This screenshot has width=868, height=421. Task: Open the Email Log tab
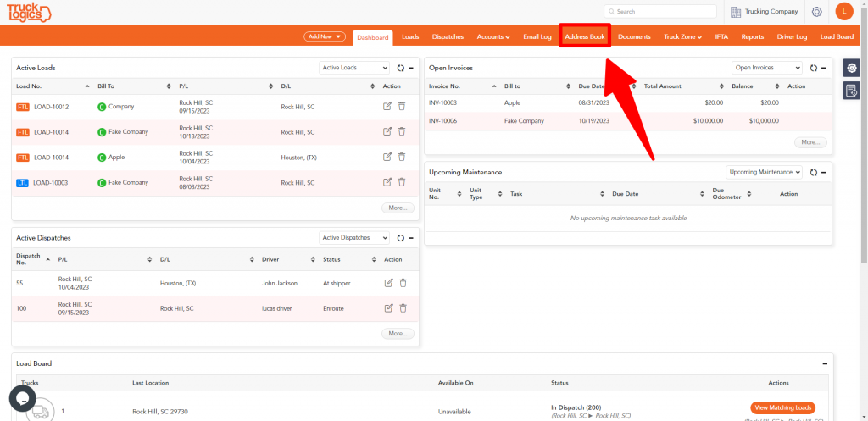[537, 37]
